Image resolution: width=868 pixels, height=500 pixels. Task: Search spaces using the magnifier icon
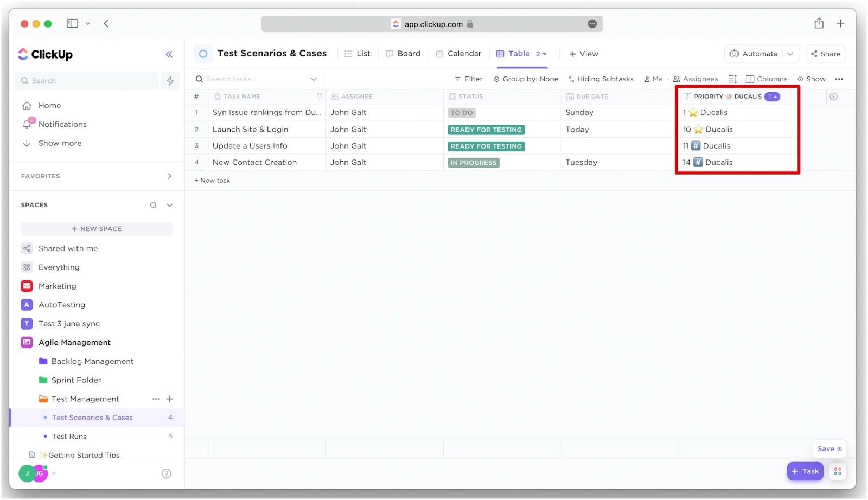pyautogui.click(x=154, y=205)
